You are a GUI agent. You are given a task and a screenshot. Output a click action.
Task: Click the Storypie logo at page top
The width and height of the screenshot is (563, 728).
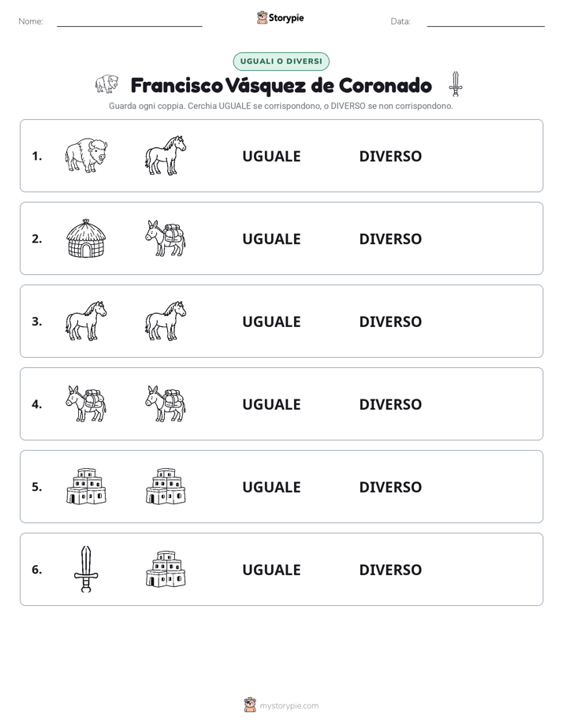coord(280,17)
